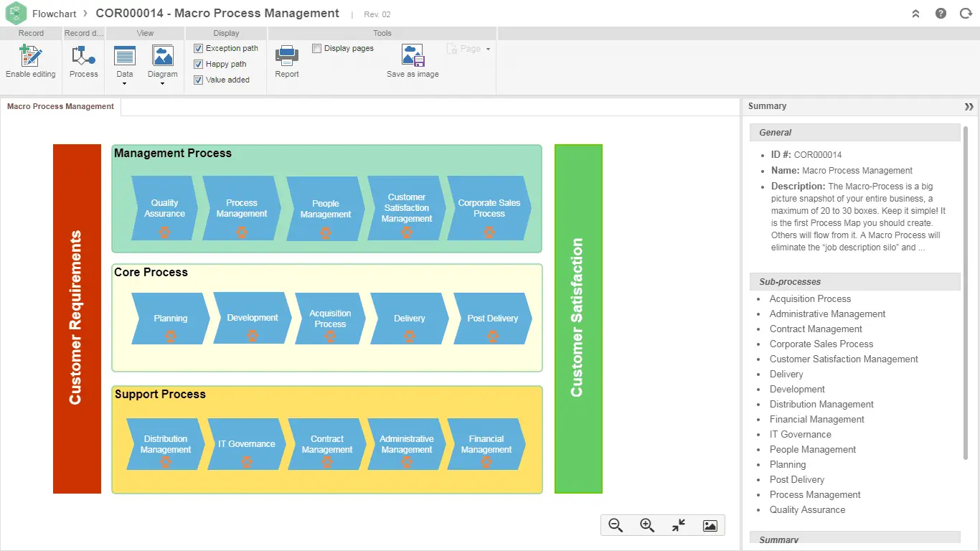
Task: Click the Report printer icon
Action: tap(287, 57)
